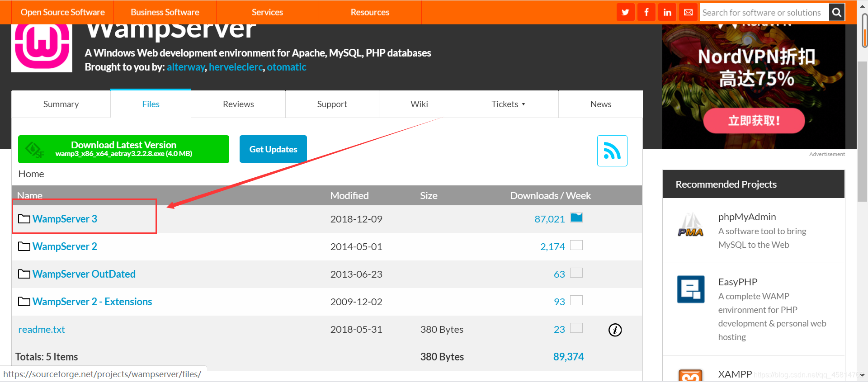The height and width of the screenshot is (383, 868).
Task: Click the Home breadcrumb
Action: click(x=31, y=174)
